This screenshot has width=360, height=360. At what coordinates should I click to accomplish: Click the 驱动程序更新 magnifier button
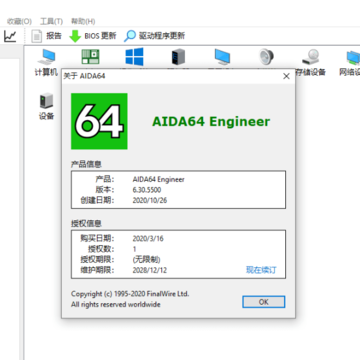coord(154,36)
